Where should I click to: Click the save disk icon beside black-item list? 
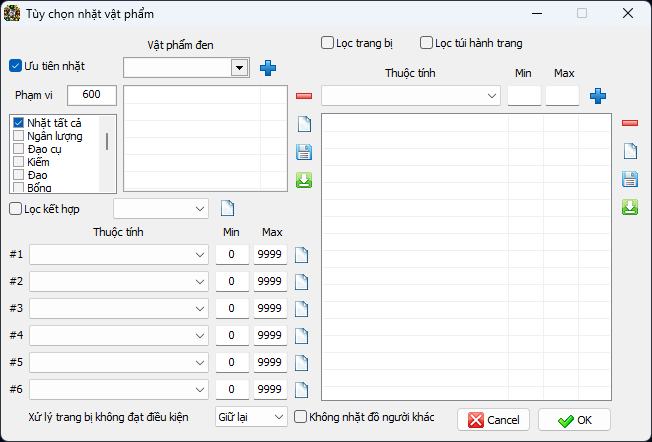point(304,152)
